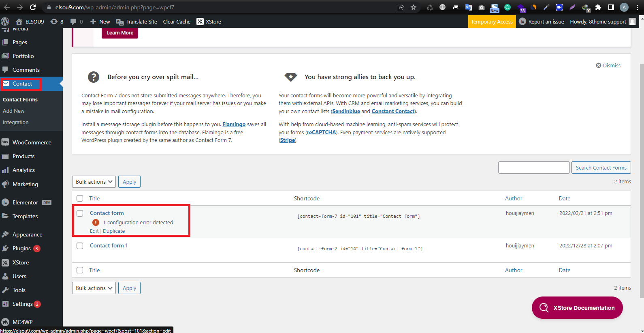Open the 8 pending updates icon
This screenshot has width=644, height=333.
pos(57,21)
